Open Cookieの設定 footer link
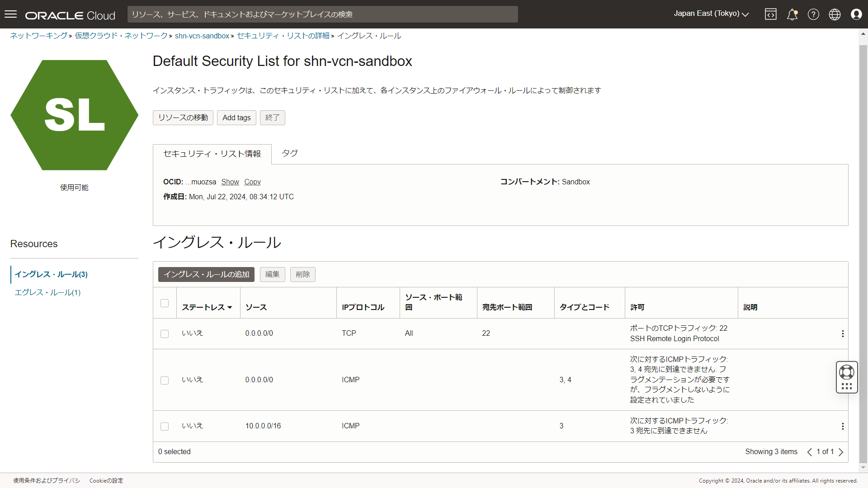Image resolution: width=868 pixels, height=488 pixels. (x=106, y=481)
